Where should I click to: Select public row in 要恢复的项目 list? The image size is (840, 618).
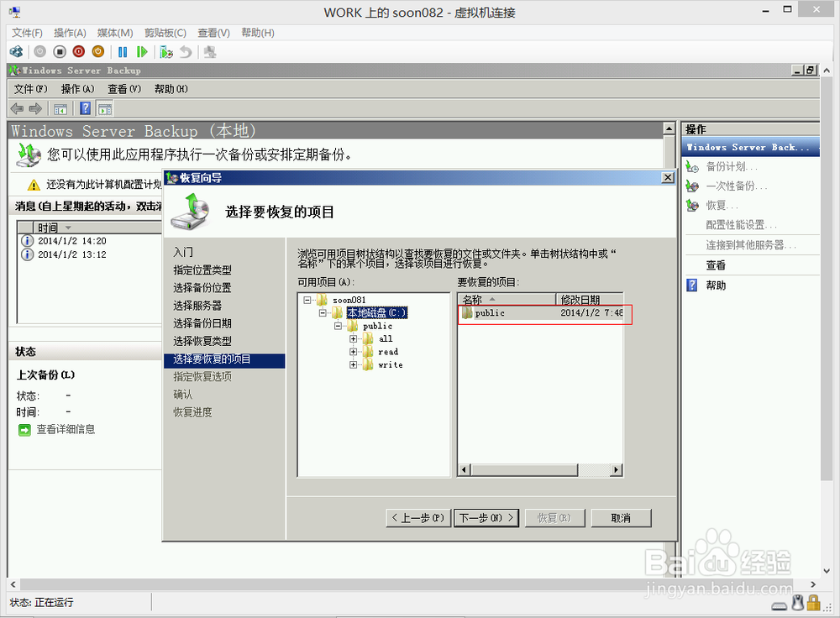541,312
